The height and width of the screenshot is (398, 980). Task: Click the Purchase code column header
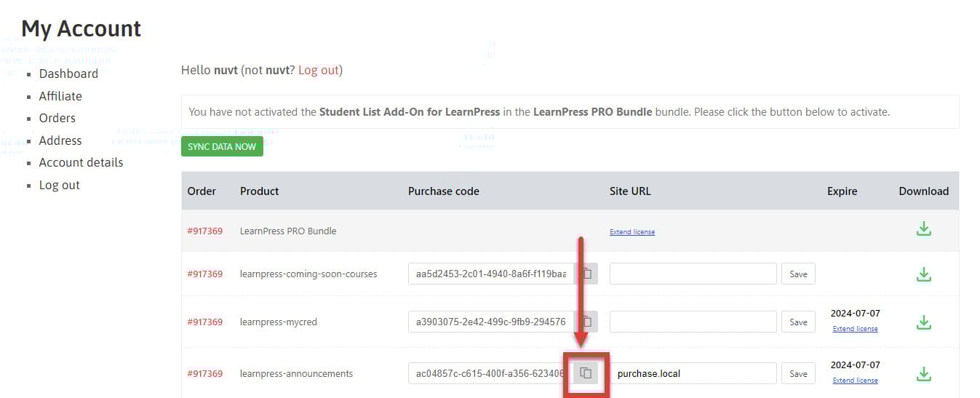(444, 191)
